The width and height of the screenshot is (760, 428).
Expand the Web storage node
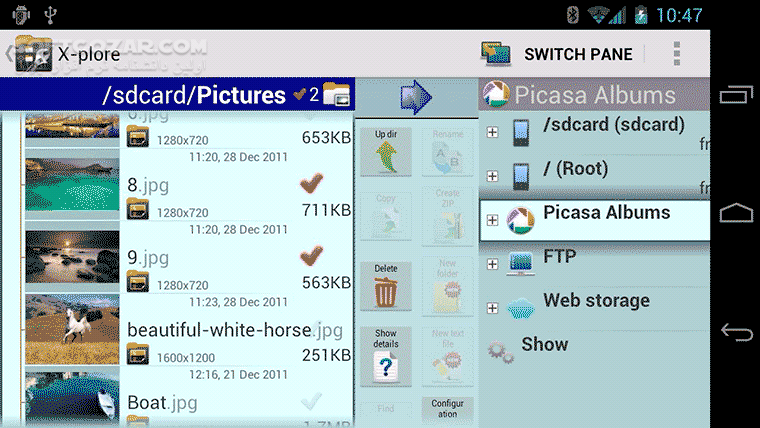point(492,308)
